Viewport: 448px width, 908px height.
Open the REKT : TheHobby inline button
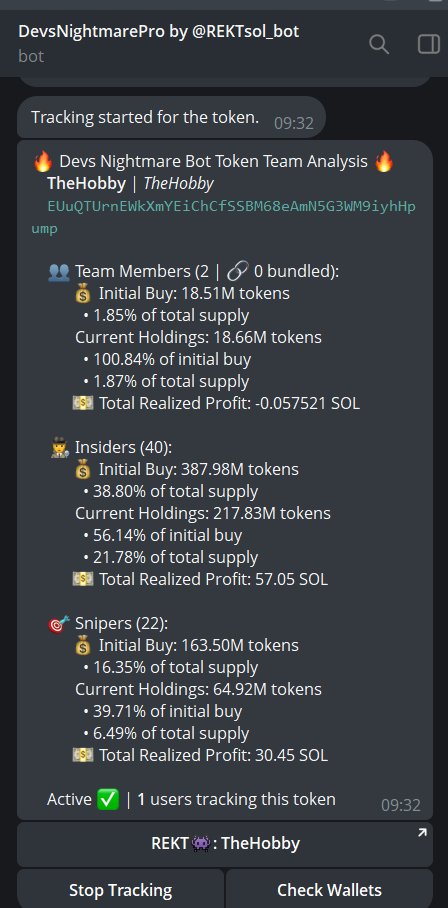225,844
